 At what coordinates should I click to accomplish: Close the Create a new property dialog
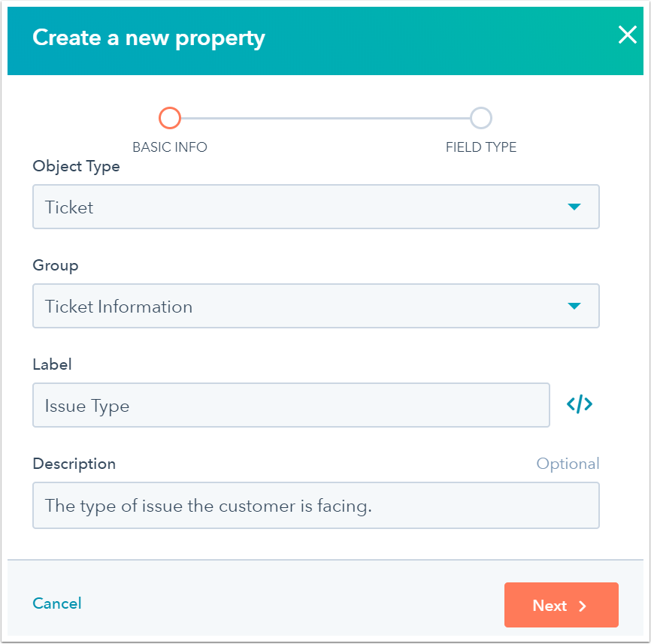[x=627, y=35]
